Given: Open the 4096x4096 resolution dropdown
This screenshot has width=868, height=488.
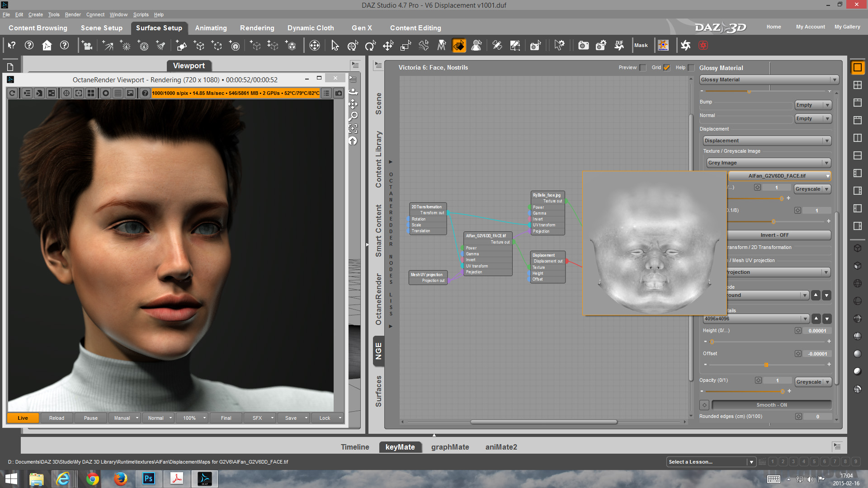Looking at the screenshot, I should pos(755,319).
